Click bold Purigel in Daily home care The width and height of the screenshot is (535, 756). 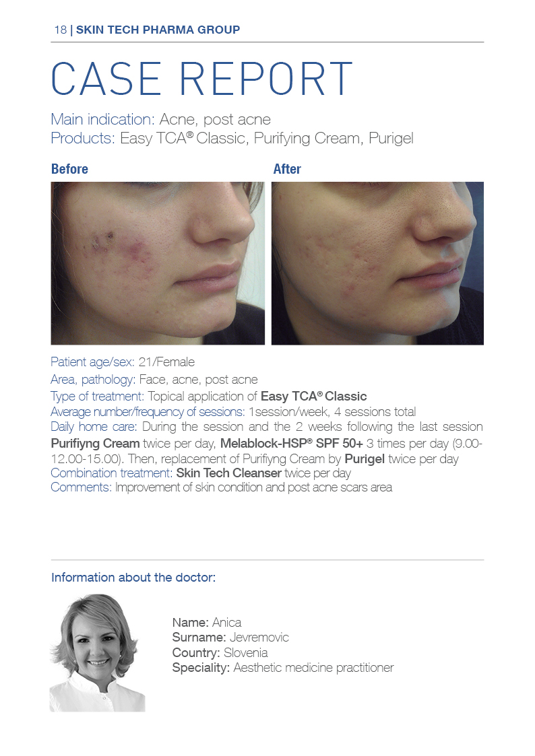click(365, 459)
